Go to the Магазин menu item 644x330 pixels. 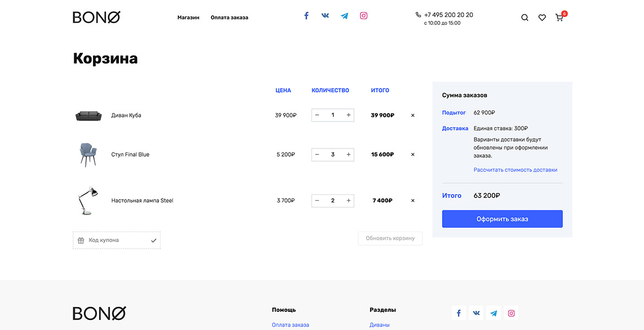point(188,17)
